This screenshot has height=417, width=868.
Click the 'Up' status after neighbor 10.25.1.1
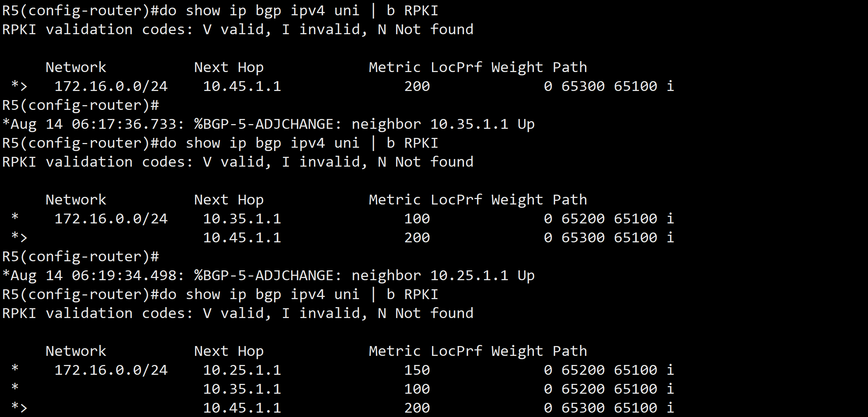point(526,276)
